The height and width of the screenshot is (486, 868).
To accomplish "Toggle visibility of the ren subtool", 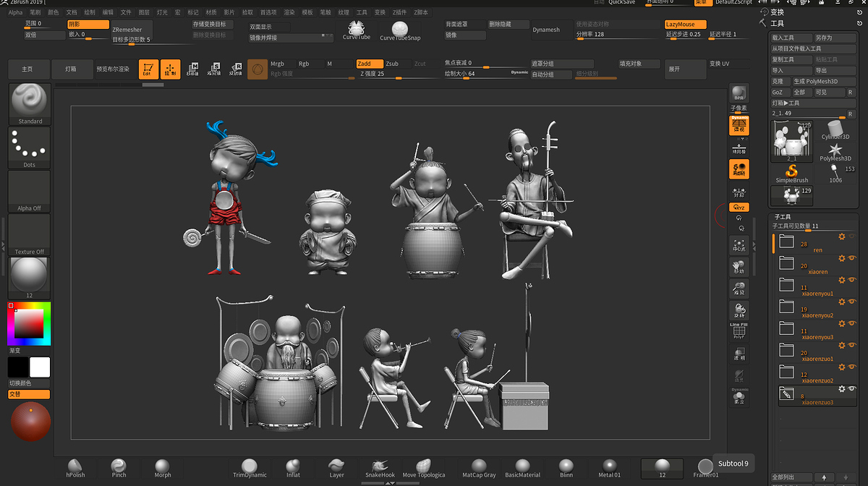I will [852, 237].
